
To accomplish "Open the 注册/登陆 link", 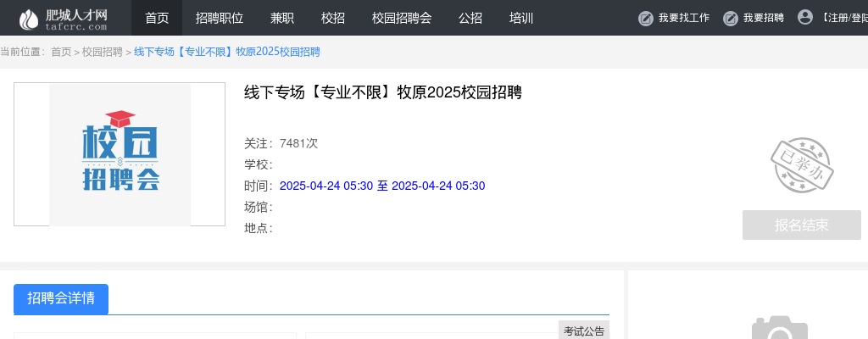I will pos(844,18).
